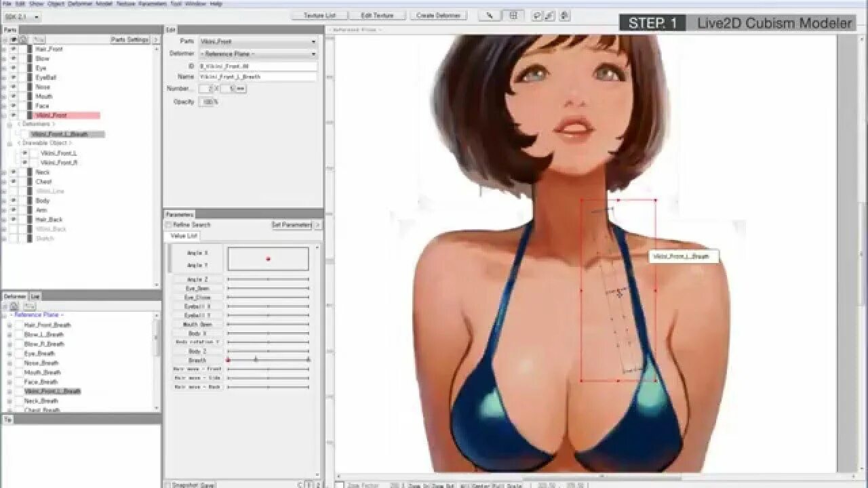Collapse the Drawable Object group

10,144
